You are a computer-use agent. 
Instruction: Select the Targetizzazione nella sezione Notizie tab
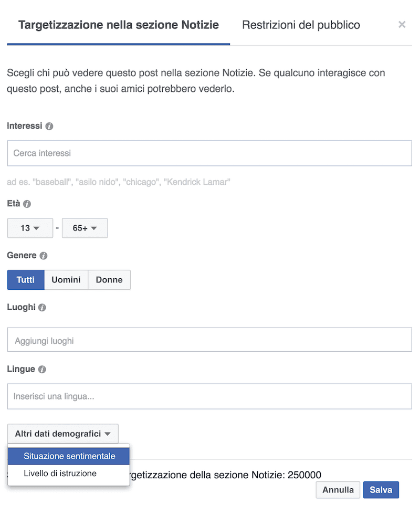click(119, 25)
